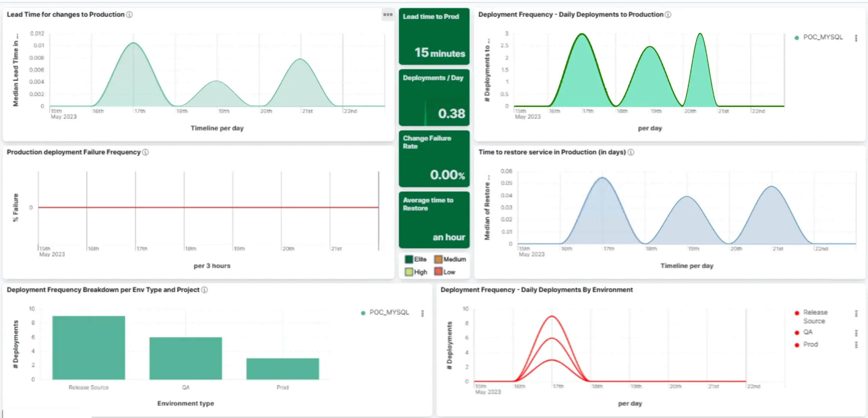Viewport: 868px width, 418px height.
Task: Click info icon beside Production deployment Failure Frequency
Action: tap(145, 152)
